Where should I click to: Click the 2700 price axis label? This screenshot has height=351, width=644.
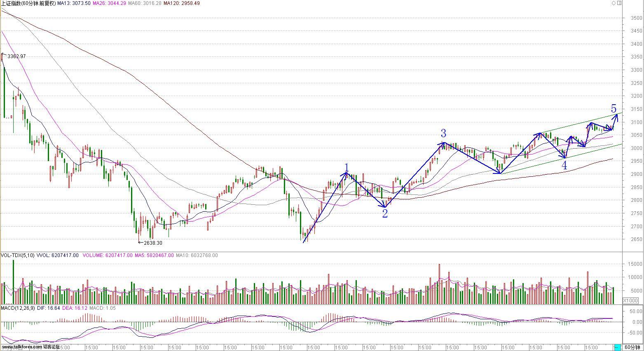click(x=636, y=227)
